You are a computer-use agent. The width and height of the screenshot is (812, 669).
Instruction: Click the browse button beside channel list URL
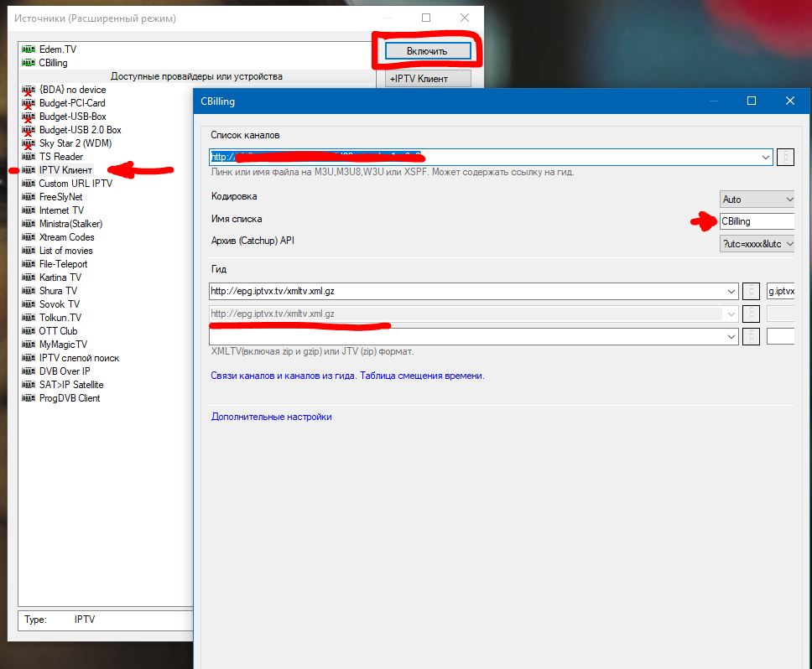(x=785, y=157)
